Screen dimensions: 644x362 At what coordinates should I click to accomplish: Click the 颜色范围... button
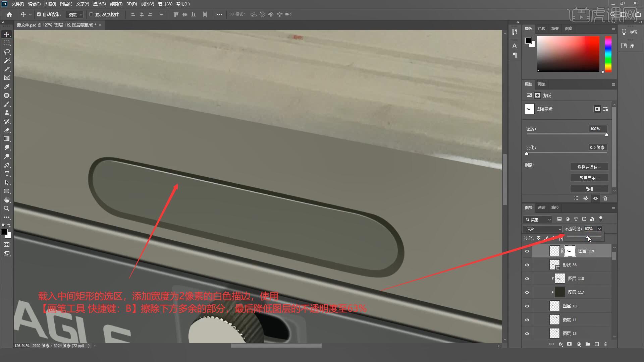pyautogui.click(x=589, y=178)
